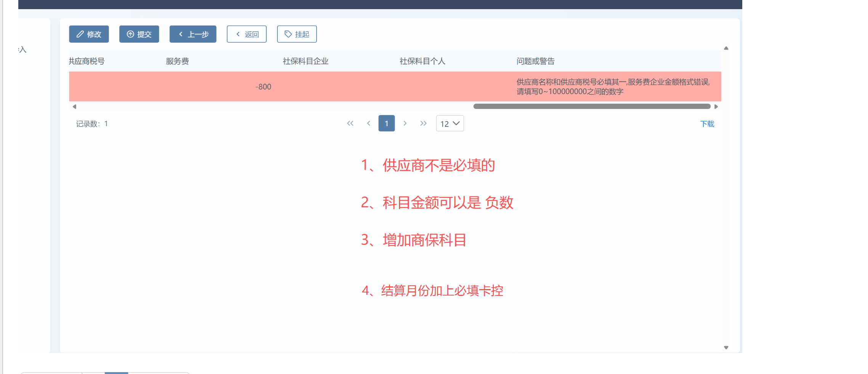The image size is (868, 374).
Task: Click the horizontal scrollbar thumb under the table
Action: [x=591, y=107]
